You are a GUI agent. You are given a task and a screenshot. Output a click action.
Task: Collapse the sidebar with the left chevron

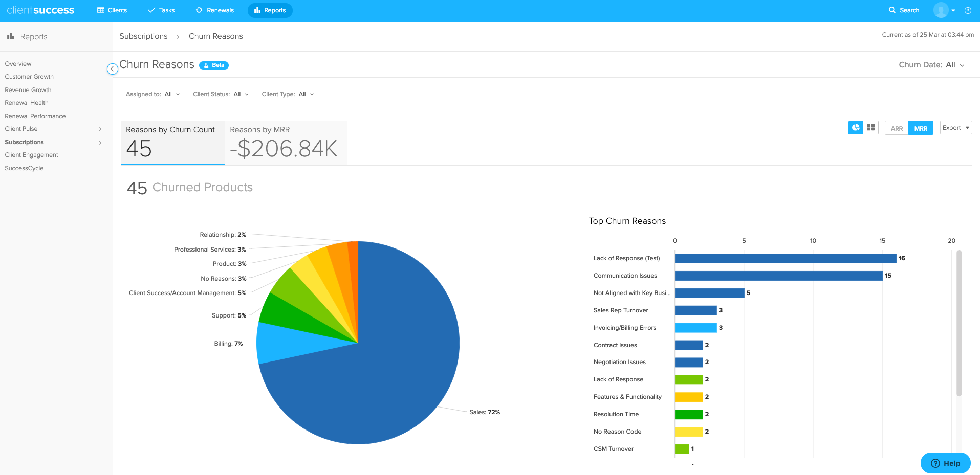tap(112, 69)
